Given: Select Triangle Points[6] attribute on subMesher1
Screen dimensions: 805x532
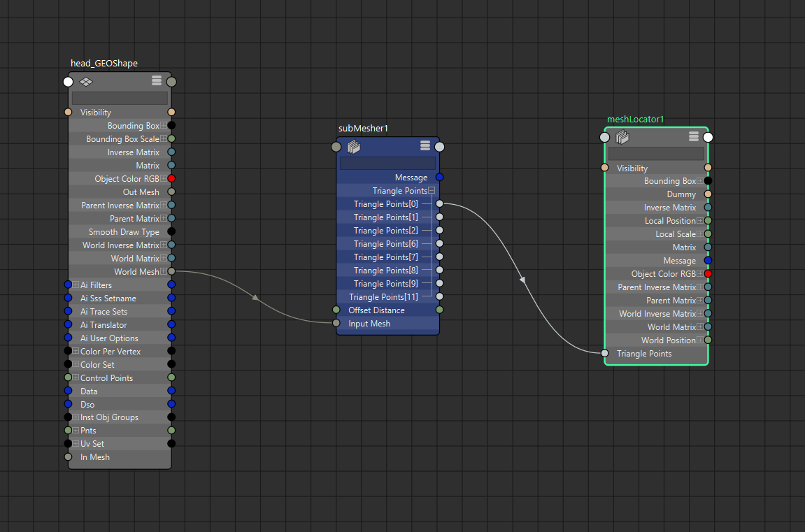Looking at the screenshot, I should [x=387, y=244].
